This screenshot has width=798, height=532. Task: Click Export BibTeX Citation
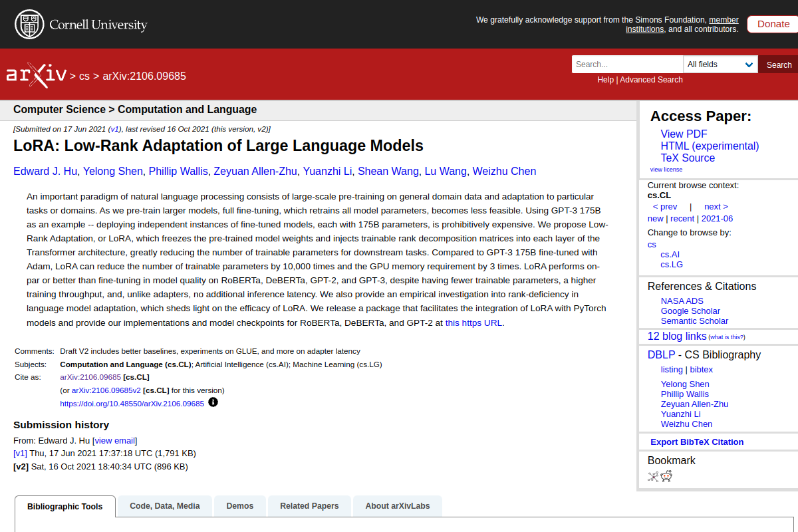[697, 442]
